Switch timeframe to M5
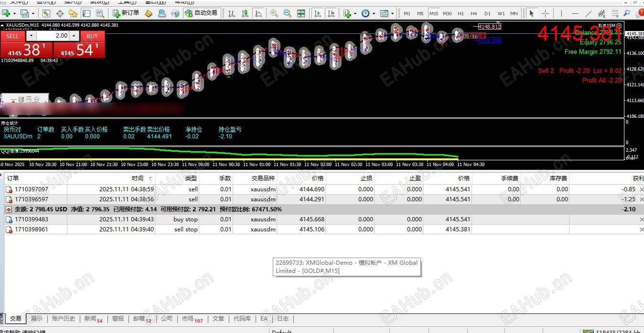The image size is (644, 333). pyautogui.click(x=420, y=13)
